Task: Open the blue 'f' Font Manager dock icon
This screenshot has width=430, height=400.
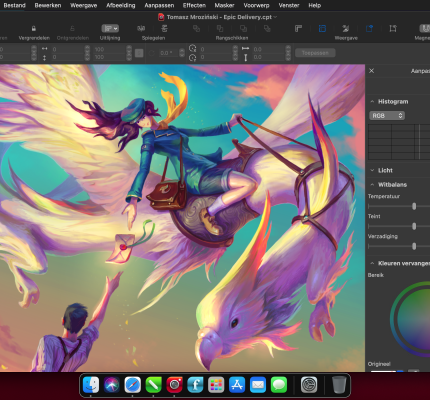Action: (195, 385)
